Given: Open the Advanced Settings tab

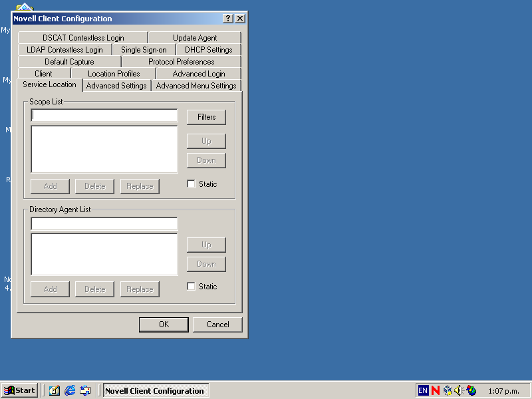Looking at the screenshot, I should click(x=116, y=86).
